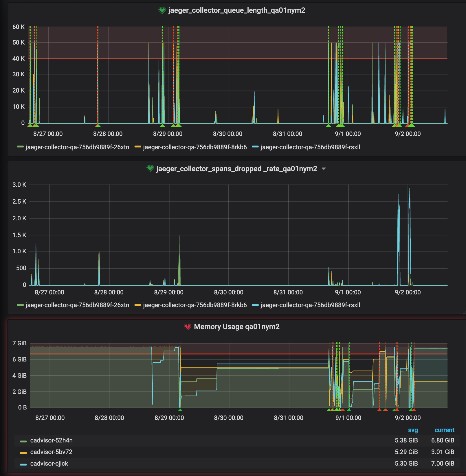The image size is (466, 476).
Task: Select the Memory Usage qa01nym2 header
Action: [237, 327]
